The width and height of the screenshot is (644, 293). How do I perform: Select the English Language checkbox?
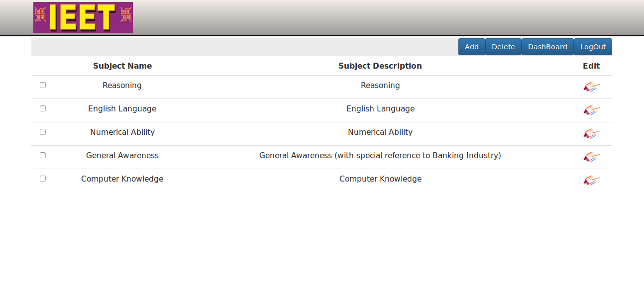pos(43,108)
